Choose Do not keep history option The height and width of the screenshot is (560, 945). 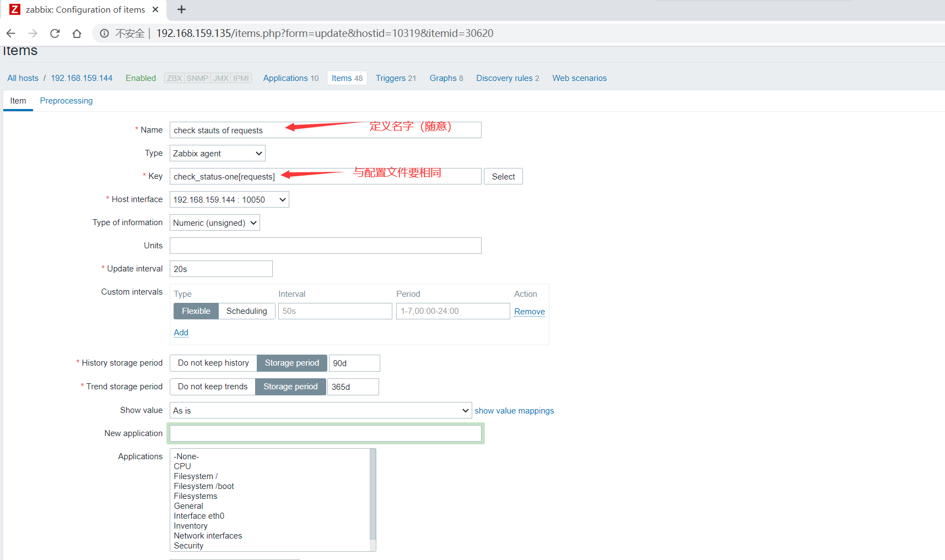(213, 363)
